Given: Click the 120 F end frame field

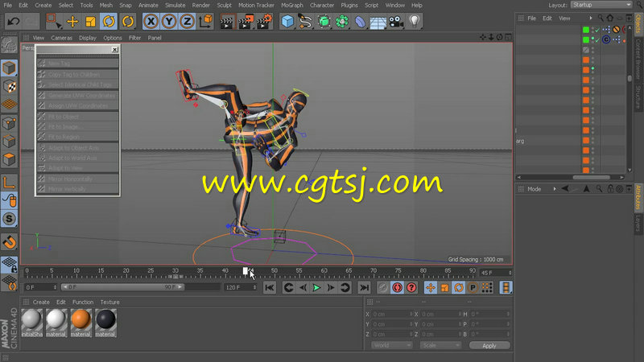Looking at the screenshot, I should coord(240,287).
